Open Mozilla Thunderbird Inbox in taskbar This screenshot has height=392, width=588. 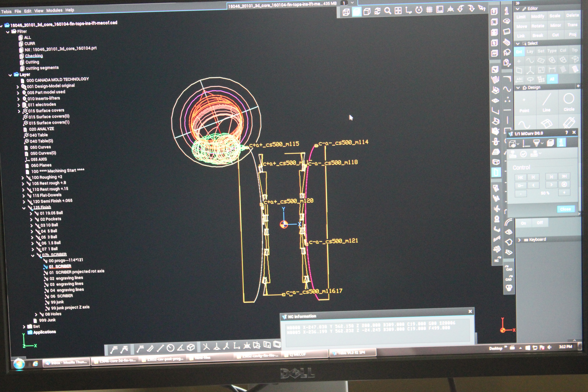(x=66, y=362)
